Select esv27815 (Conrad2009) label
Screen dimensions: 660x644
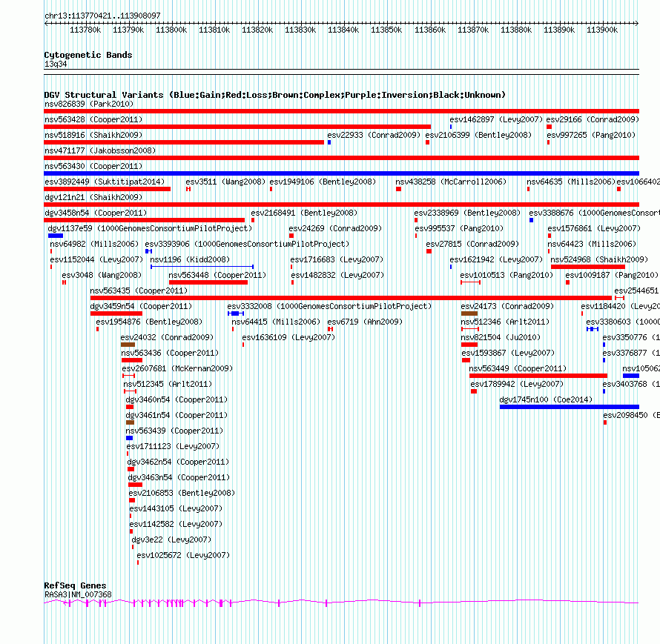[x=472, y=244]
